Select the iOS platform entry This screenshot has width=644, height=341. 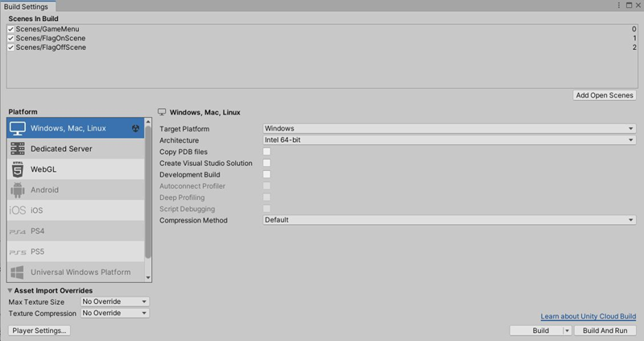[76, 210]
